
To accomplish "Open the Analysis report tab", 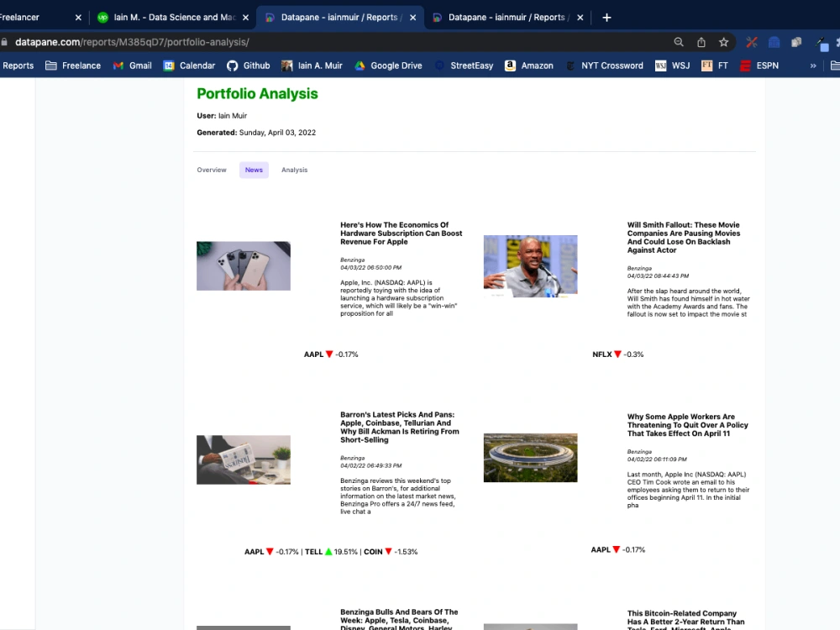I will [x=295, y=170].
